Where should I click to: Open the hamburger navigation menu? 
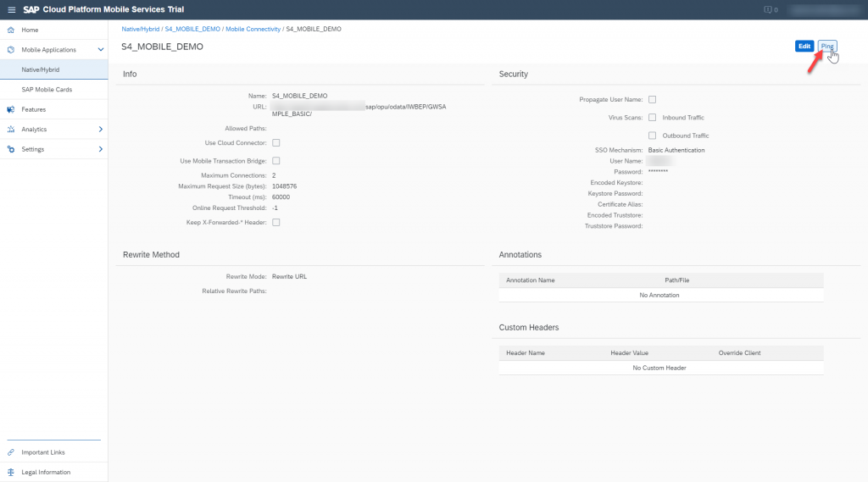coord(12,10)
